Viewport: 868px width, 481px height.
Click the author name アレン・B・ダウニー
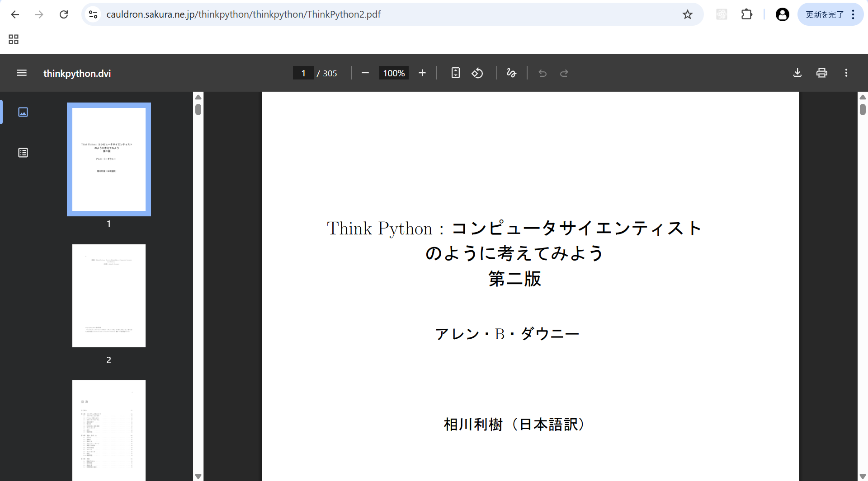tap(507, 334)
